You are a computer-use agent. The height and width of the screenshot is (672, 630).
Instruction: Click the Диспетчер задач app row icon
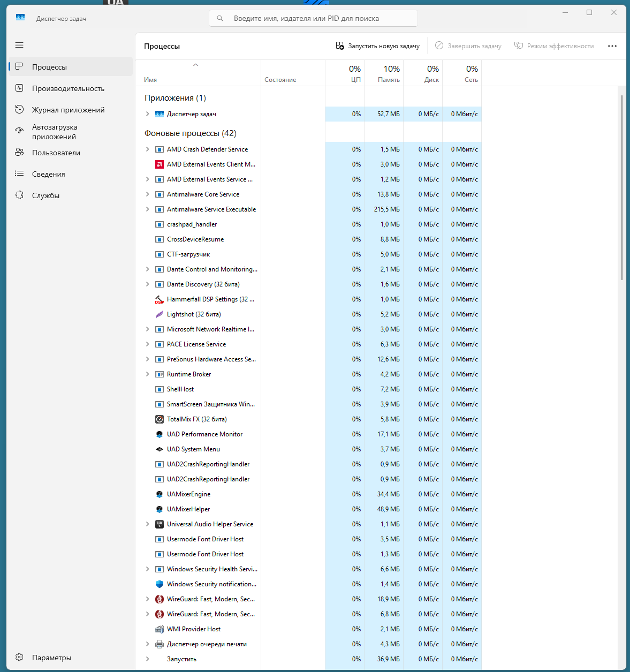(x=160, y=114)
